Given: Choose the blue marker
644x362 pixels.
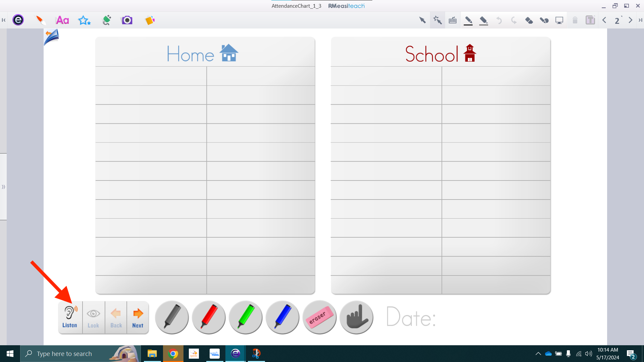Looking at the screenshot, I should tap(282, 317).
